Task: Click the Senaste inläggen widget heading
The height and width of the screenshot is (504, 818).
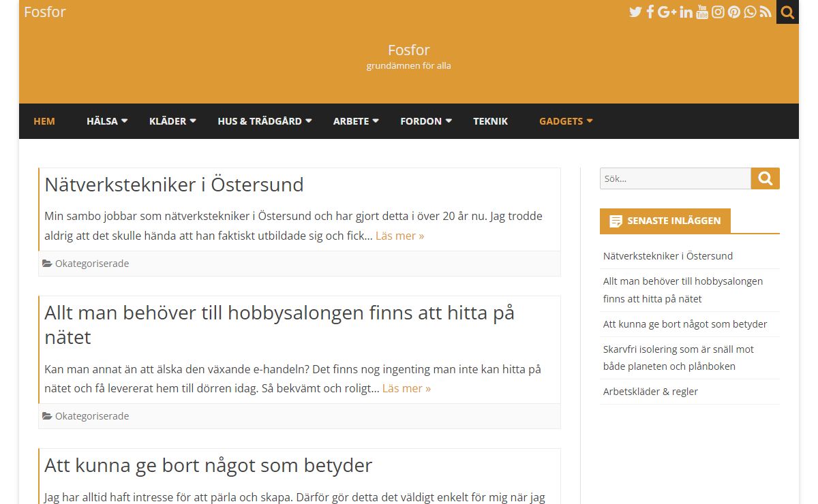Action: pyautogui.click(x=674, y=221)
